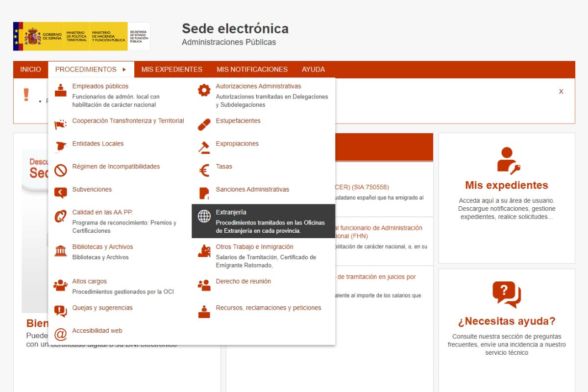Open Calidad en las AA.PP. entry
Image resolution: width=588 pixels, height=392 pixels.
point(102,212)
